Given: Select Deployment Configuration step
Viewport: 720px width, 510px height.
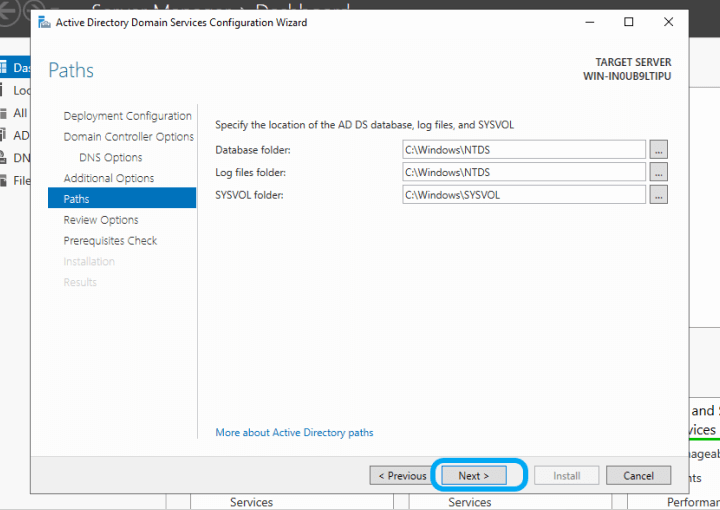Looking at the screenshot, I should pos(127,116).
